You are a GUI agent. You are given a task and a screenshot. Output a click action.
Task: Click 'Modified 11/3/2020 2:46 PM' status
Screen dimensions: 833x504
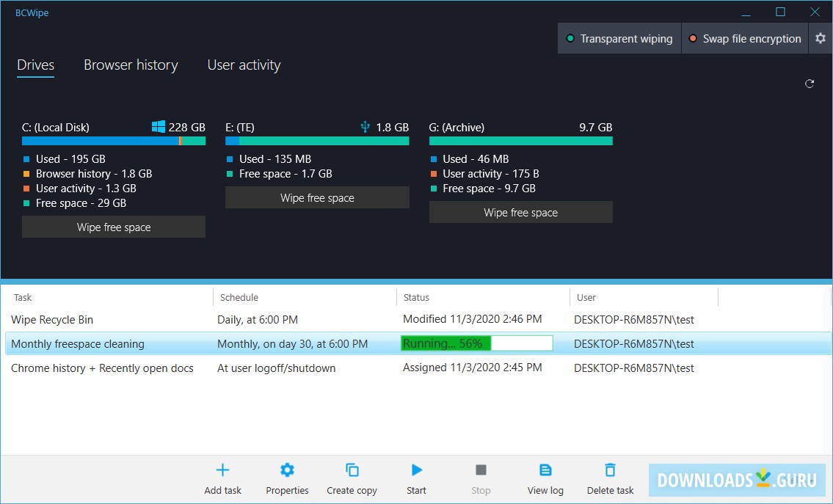[x=473, y=319]
